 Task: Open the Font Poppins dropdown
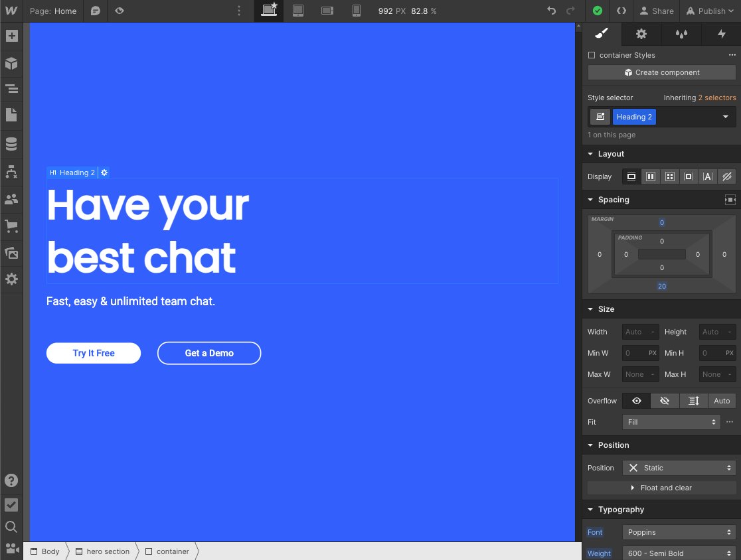[679, 532]
